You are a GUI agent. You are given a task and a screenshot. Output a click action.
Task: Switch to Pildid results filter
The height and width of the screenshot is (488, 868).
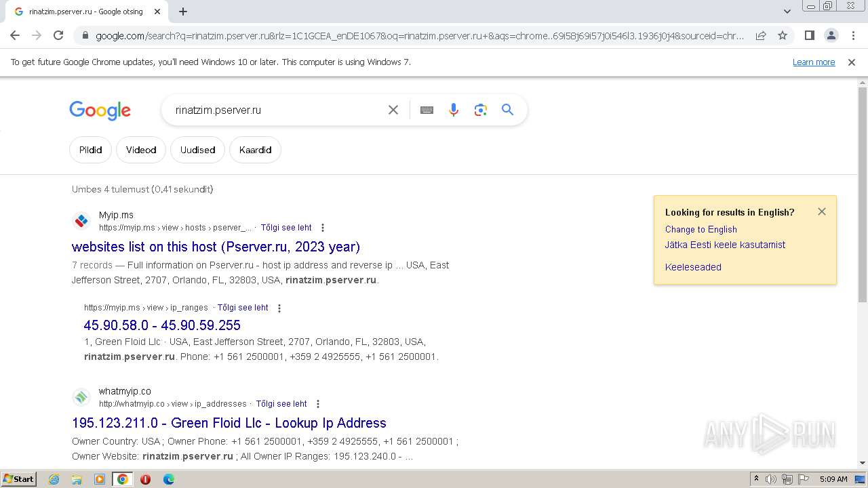90,150
